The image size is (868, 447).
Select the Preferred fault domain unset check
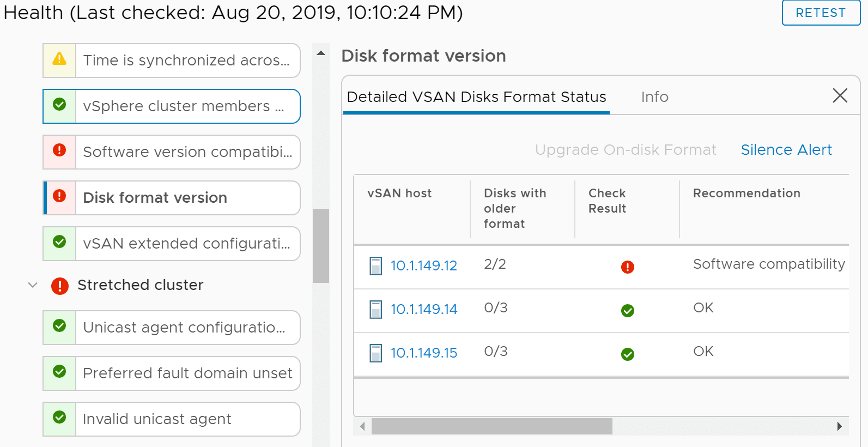tap(187, 373)
